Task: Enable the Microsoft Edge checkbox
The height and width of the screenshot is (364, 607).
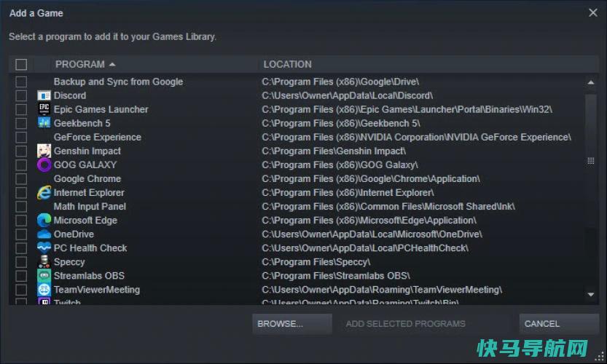Action: tap(21, 221)
